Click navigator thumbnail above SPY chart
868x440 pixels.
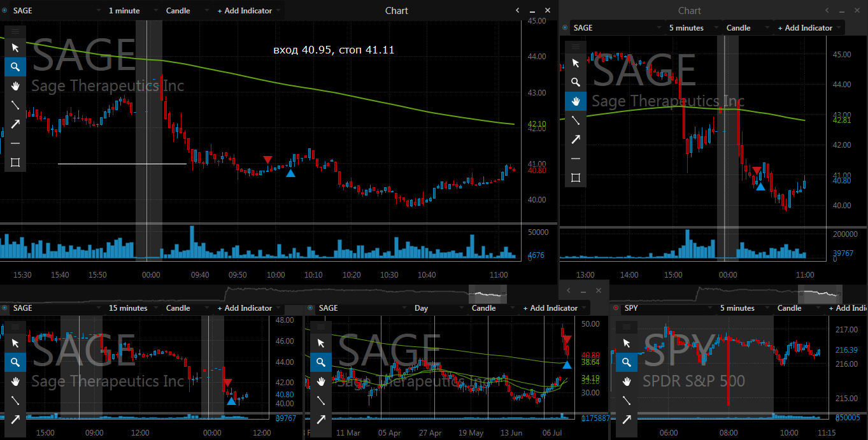[820, 294]
